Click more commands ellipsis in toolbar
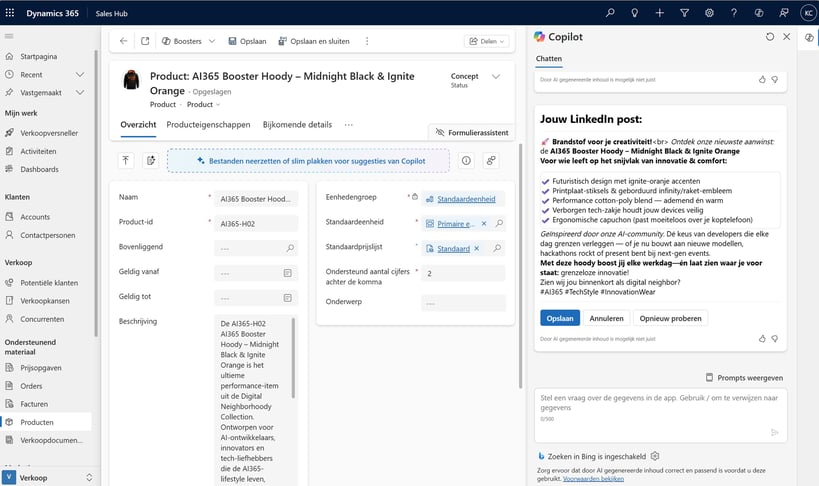The height and width of the screenshot is (486, 819). click(367, 41)
